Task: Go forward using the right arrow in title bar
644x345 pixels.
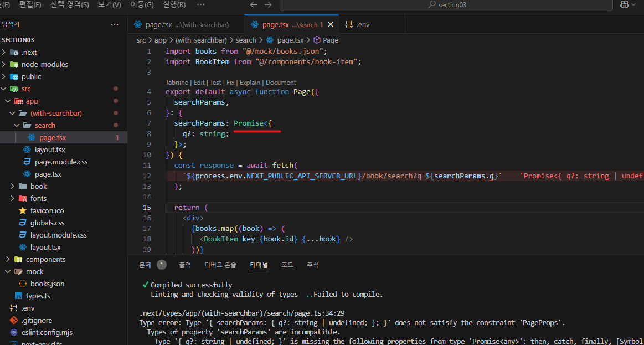Action: click(x=268, y=5)
